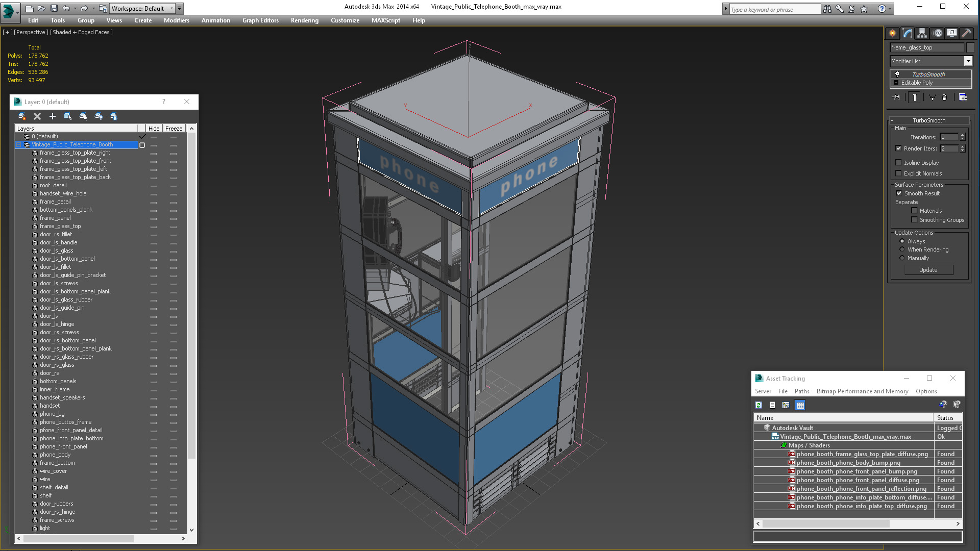
Task: Create a new scene with the New icon
Action: [29, 8]
